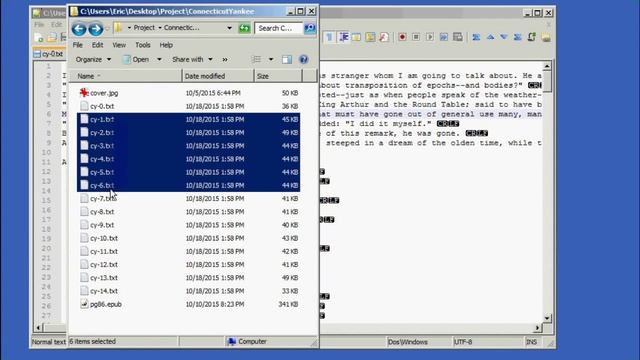Click the blue up-arrow icon in Notepad++ toolbar
640x360 pixels.
(x=490, y=37)
